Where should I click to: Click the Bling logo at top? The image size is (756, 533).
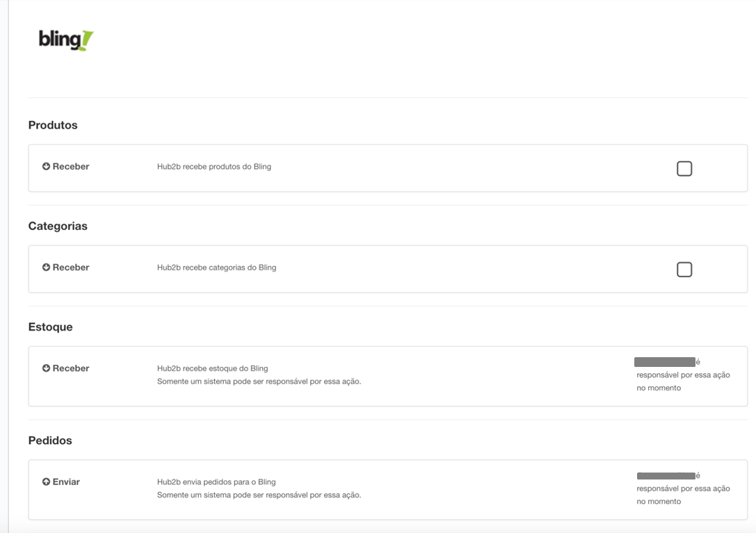pyautogui.click(x=66, y=40)
